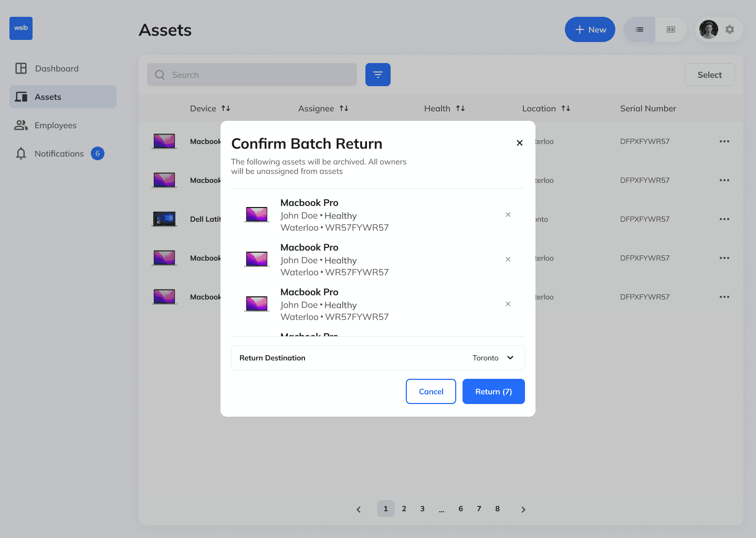This screenshot has height=538, width=756.
Task: Open more options for first asset row
Action: tap(724, 141)
